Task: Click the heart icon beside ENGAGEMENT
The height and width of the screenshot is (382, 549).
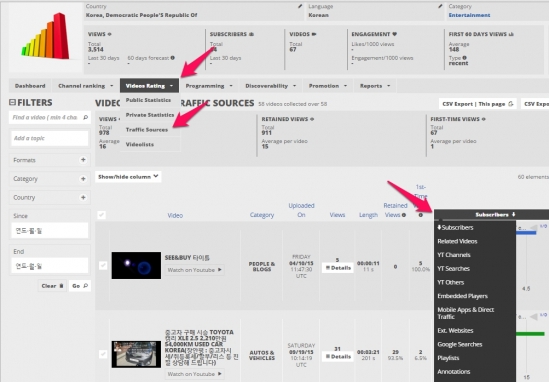Action: (x=394, y=34)
